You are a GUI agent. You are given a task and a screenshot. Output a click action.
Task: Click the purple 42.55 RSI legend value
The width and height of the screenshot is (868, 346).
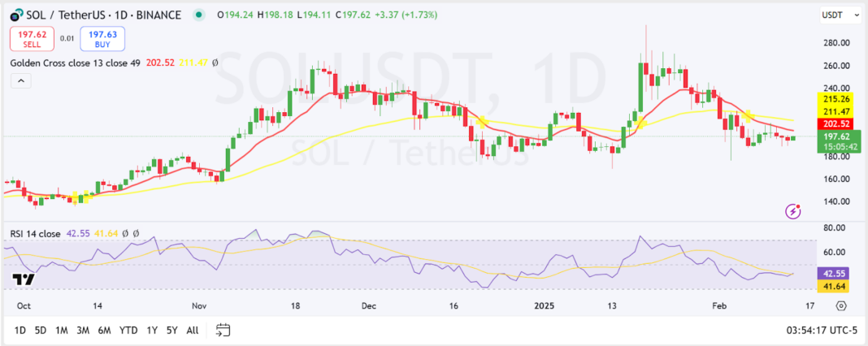click(77, 234)
